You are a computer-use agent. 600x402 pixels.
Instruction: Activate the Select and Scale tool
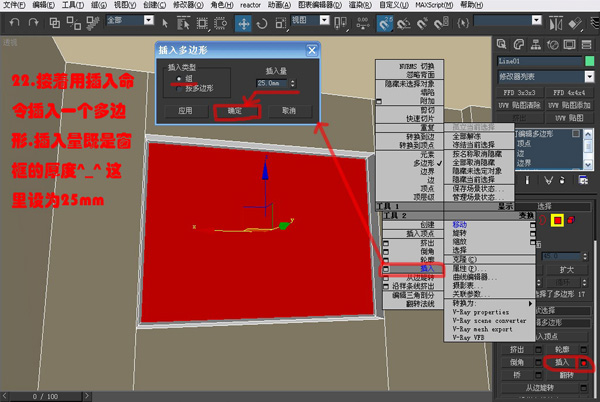[x=281, y=24]
